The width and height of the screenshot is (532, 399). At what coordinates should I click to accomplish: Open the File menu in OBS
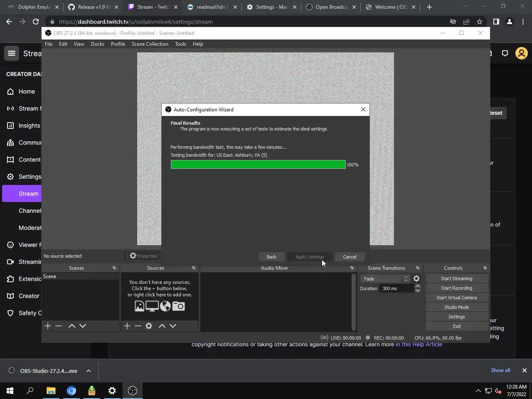(x=49, y=44)
